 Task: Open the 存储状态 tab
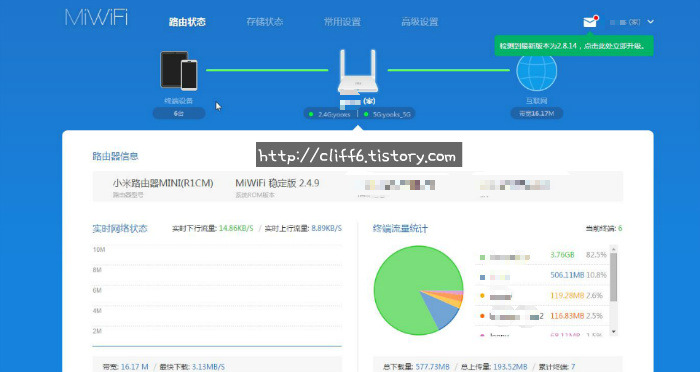[265, 22]
